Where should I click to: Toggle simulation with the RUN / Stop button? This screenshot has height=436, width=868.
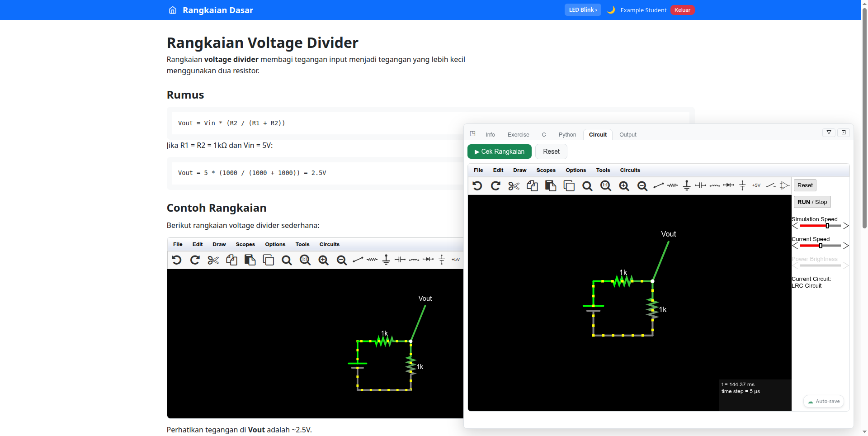[812, 202]
